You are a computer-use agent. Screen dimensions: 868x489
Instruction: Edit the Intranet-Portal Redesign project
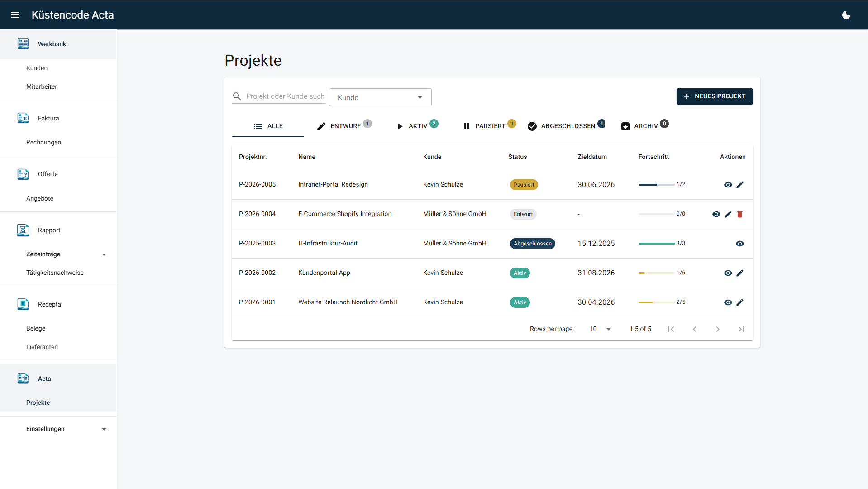pyautogui.click(x=740, y=185)
